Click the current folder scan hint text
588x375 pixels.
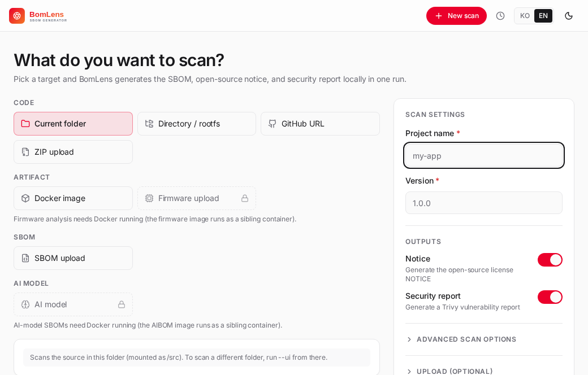pos(179,357)
